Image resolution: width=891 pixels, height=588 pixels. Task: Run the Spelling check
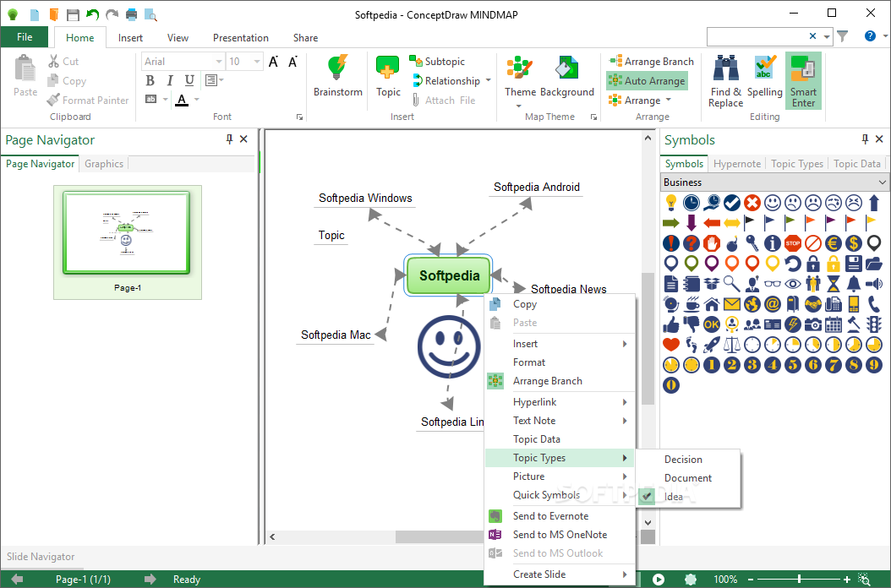764,75
